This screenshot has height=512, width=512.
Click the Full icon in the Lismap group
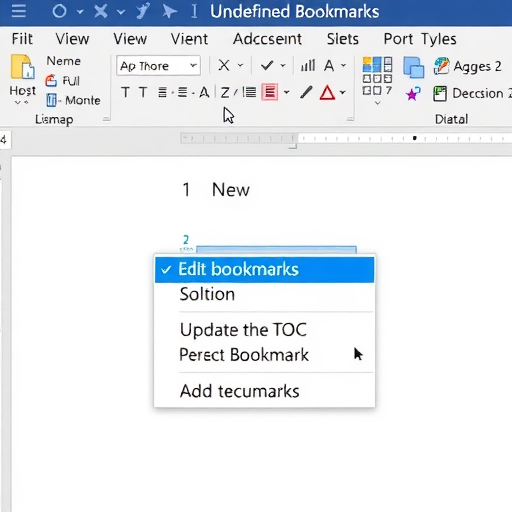point(51,81)
